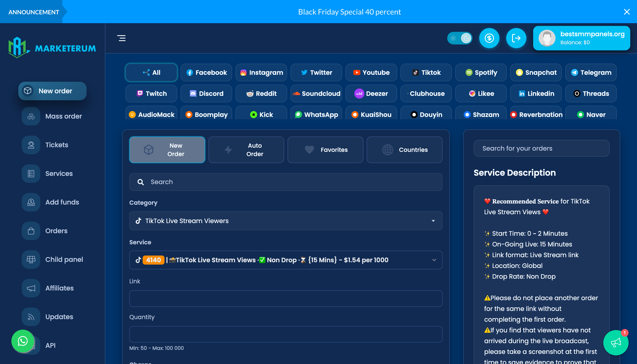637x364 pixels.
Task: Click the Search for your orders field
Action: (542, 148)
